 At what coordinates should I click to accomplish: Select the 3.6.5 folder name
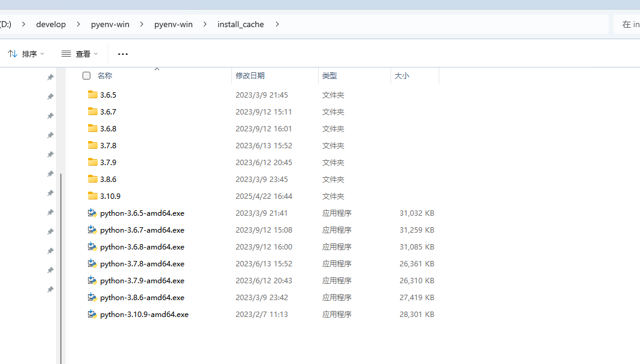pos(108,95)
